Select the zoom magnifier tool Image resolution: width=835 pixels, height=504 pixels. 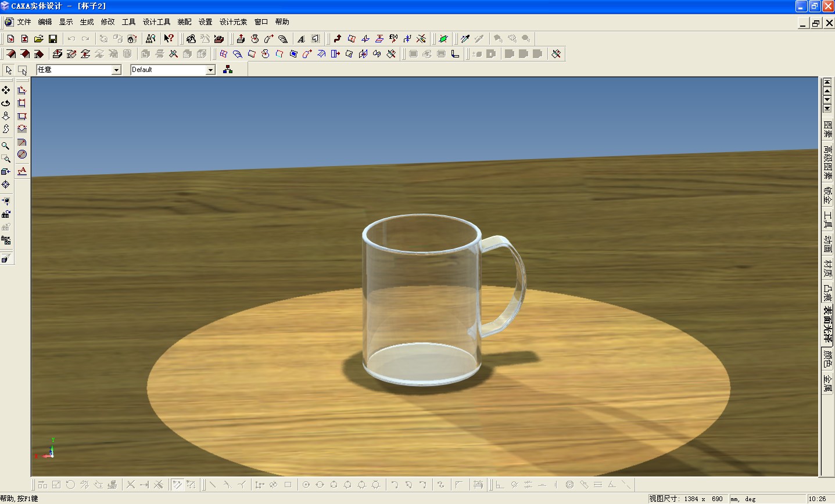[6, 146]
